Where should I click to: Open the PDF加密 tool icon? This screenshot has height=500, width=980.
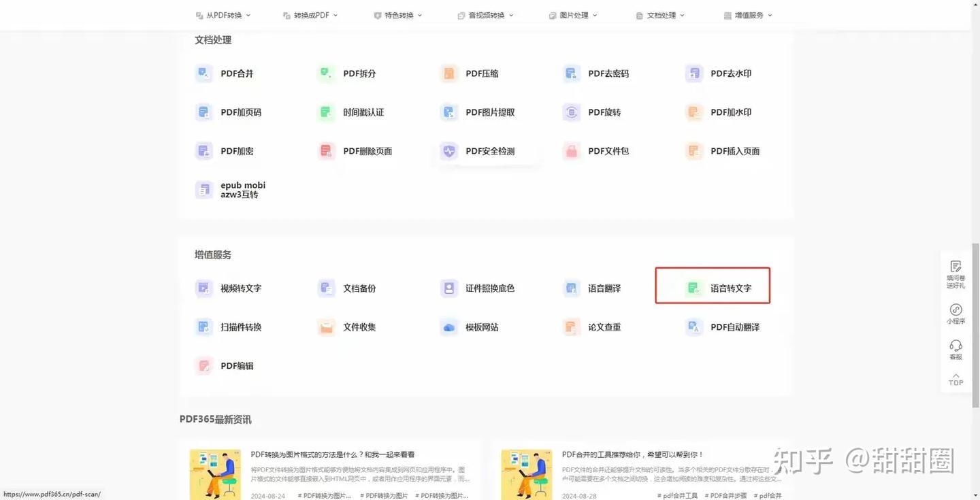[204, 151]
